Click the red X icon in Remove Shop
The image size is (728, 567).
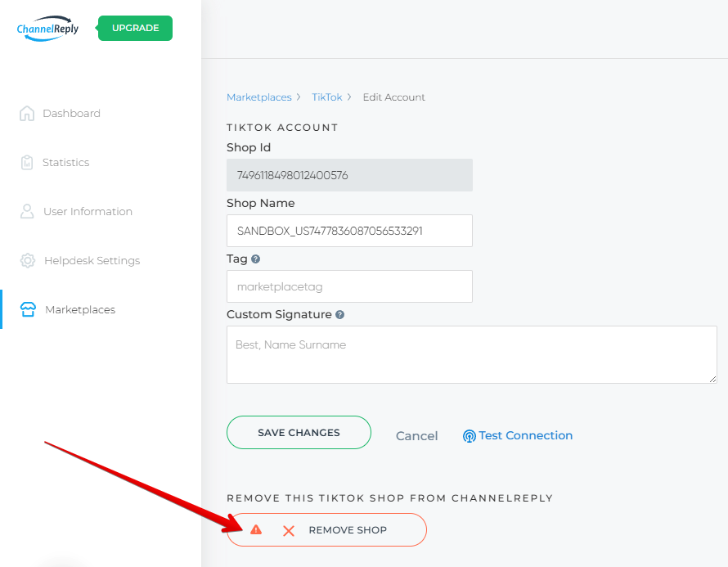[289, 530]
